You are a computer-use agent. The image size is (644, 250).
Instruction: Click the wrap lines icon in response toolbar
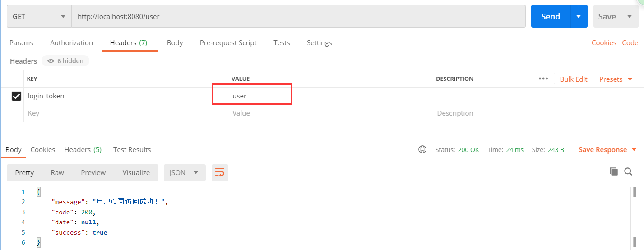[x=220, y=172]
